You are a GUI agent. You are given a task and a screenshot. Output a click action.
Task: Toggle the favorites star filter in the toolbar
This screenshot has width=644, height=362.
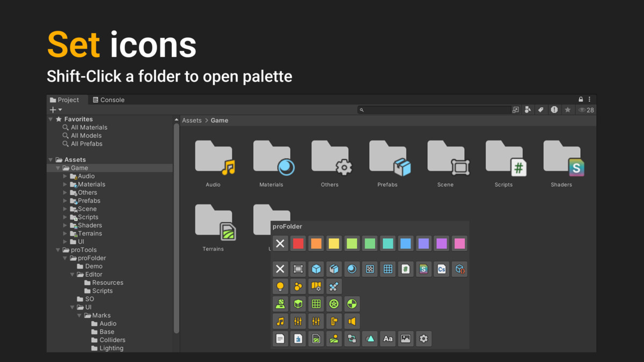pos(567,109)
